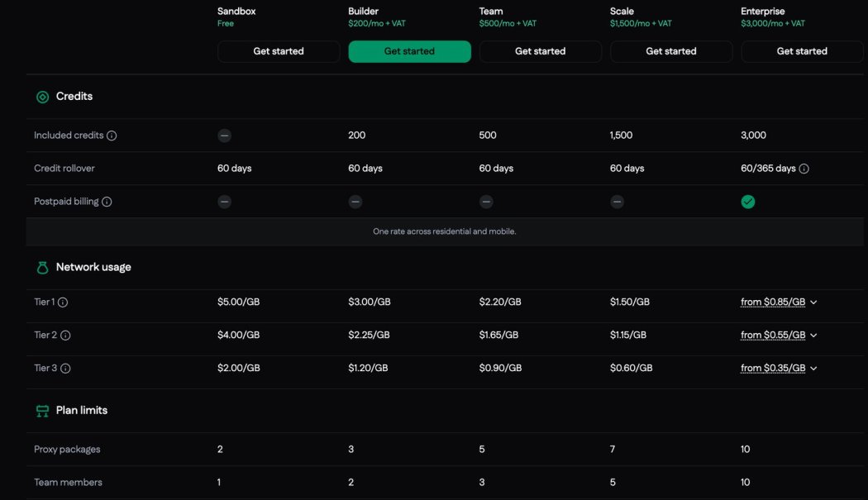The image size is (868, 500).
Task: Click the green Builder Get started button
Action: pyautogui.click(x=410, y=51)
